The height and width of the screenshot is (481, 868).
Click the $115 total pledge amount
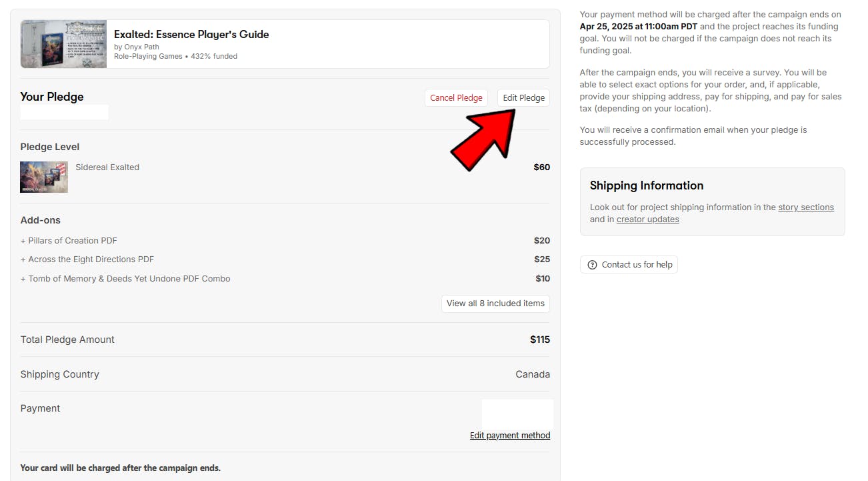[540, 340]
